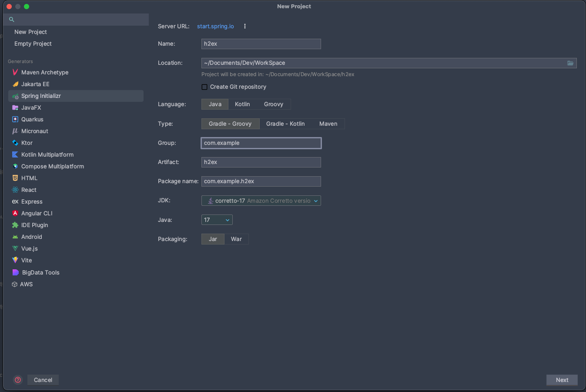Click the Angular CLI icon

tap(15, 213)
